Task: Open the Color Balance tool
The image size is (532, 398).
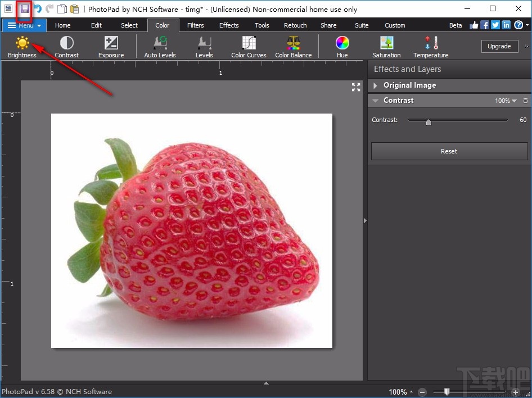Action: click(x=293, y=47)
